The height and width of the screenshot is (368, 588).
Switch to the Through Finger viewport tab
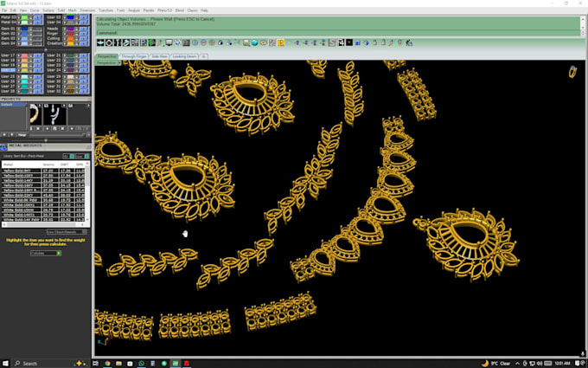pyautogui.click(x=134, y=56)
